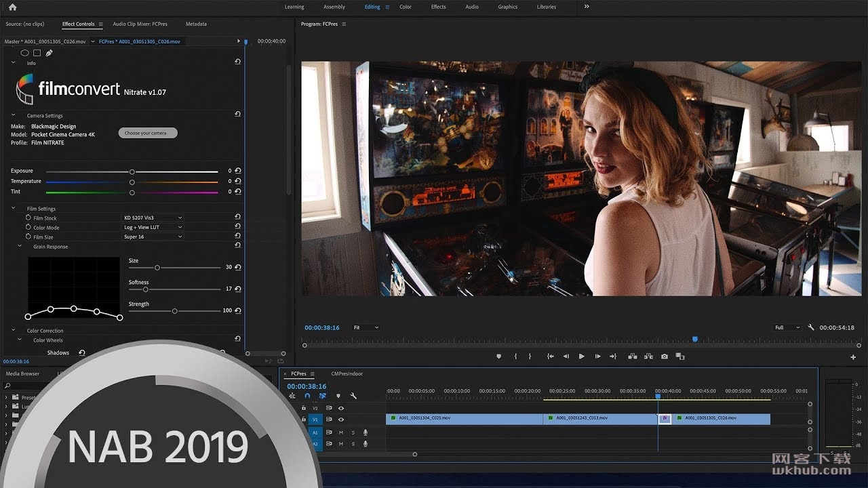Show overflow workspaces chevron
Viewport: 868px width, 488px height.
point(587,7)
